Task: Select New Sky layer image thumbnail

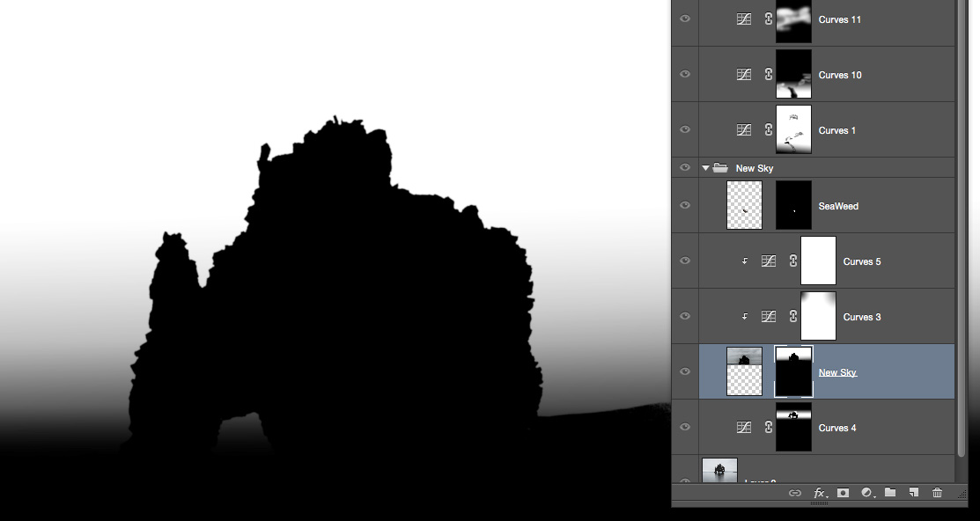Action: click(x=744, y=371)
